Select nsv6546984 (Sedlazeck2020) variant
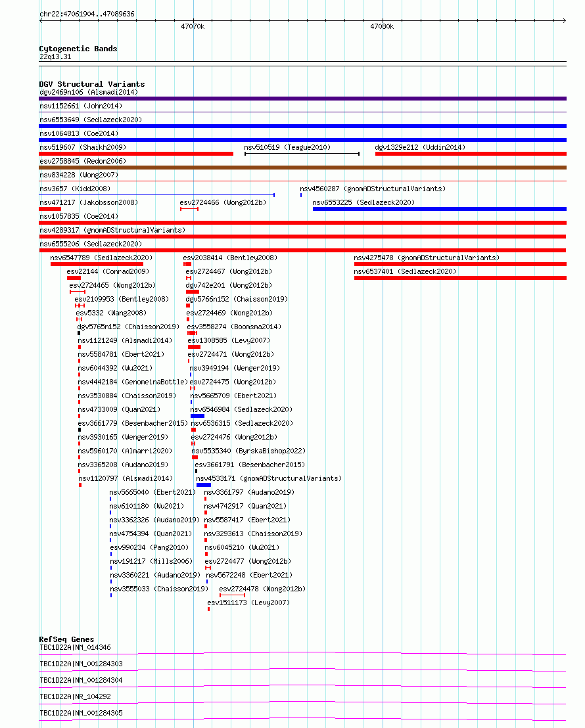The height and width of the screenshot is (728, 585). [x=242, y=409]
